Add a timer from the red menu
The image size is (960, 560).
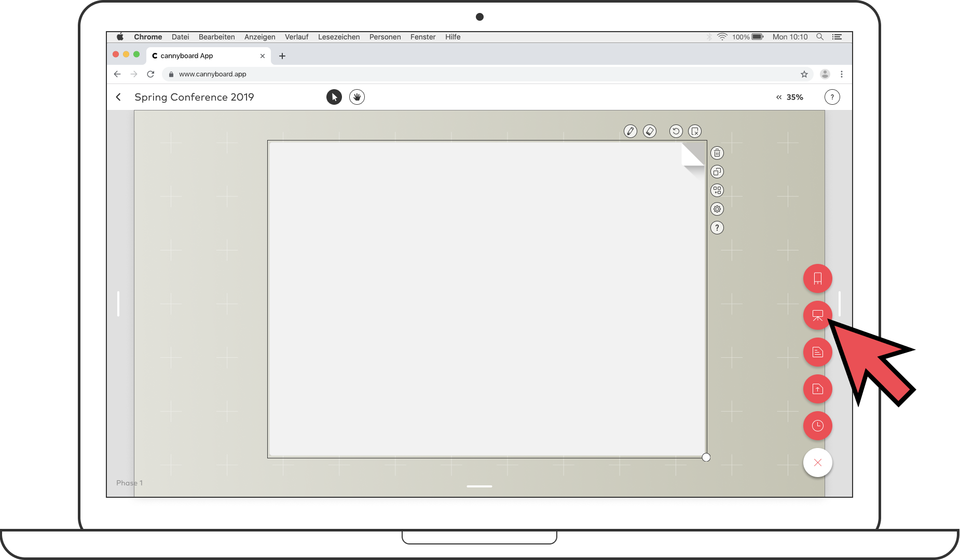click(818, 426)
